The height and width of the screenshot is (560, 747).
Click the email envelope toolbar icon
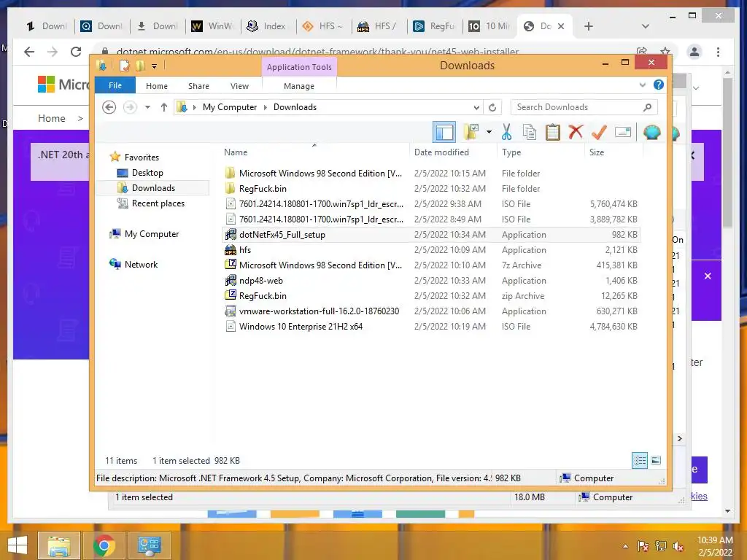click(623, 132)
